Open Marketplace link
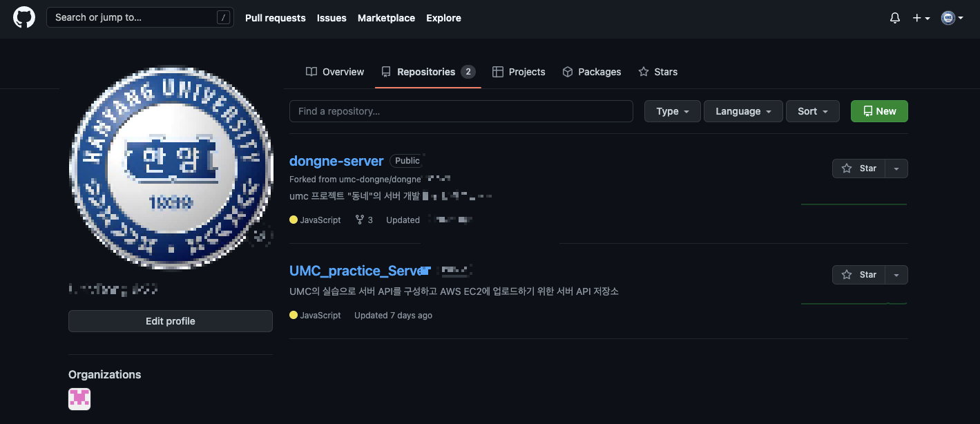The width and height of the screenshot is (980, 424). tap(386, 18)
